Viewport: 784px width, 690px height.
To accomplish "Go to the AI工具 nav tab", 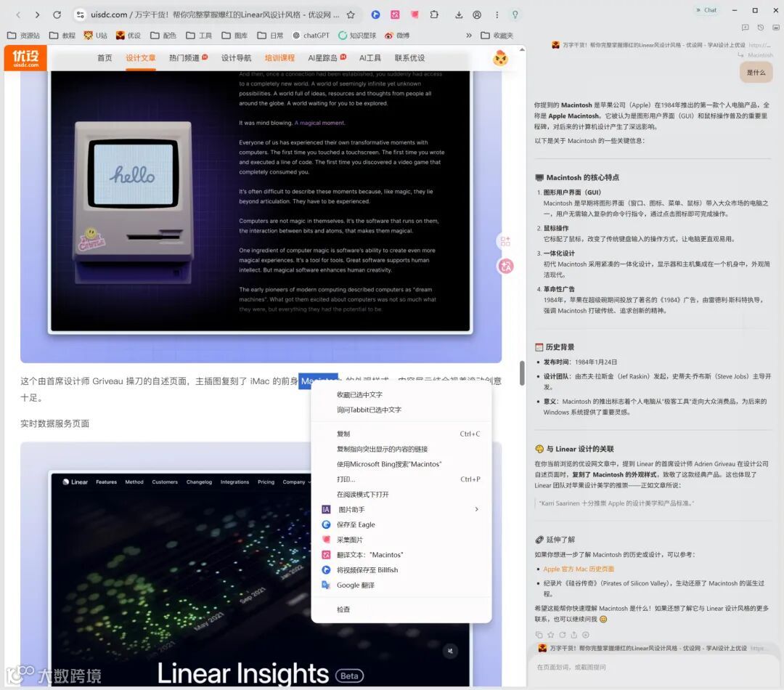I will pos(370,58).
